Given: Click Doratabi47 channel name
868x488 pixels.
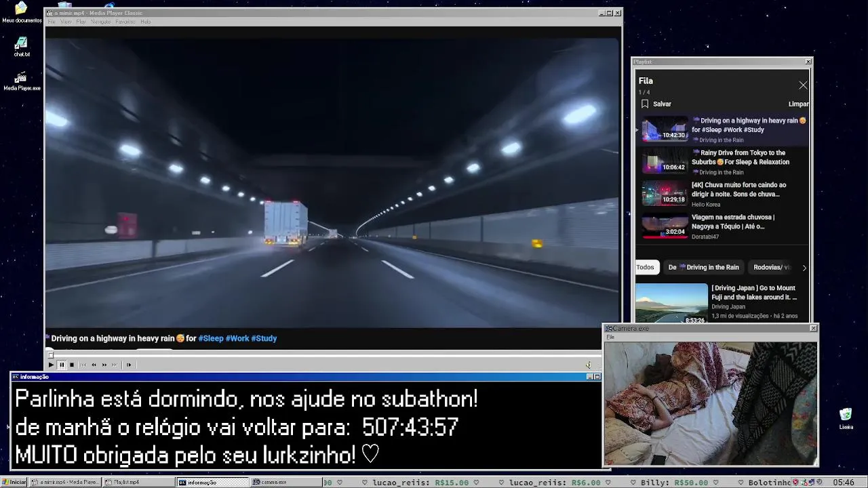Looking at the screenshot, I should click(705, 237).
